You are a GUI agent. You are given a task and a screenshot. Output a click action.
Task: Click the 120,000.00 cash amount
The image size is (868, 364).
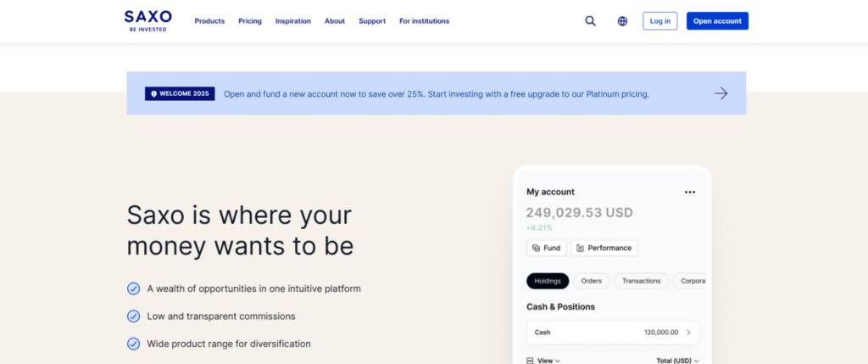(x=661, y=333)
